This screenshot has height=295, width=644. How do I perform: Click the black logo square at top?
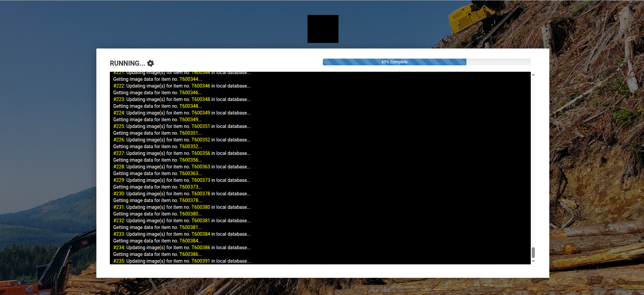323,29
